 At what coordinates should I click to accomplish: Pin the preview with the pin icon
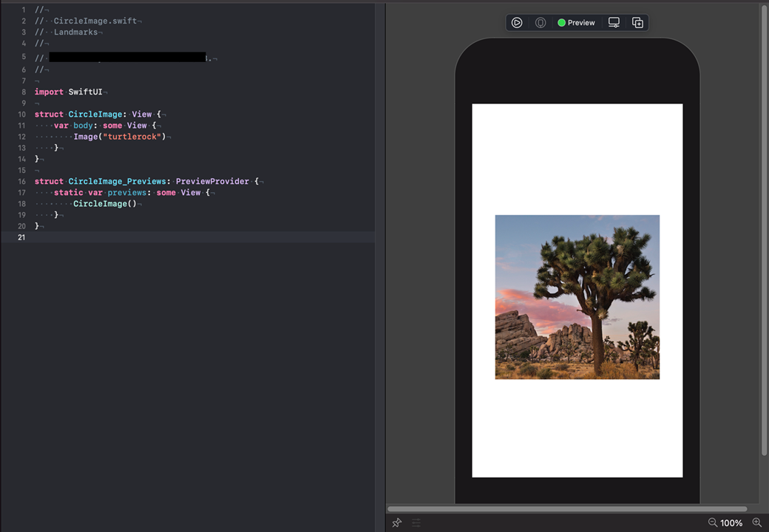click(397, 522)
